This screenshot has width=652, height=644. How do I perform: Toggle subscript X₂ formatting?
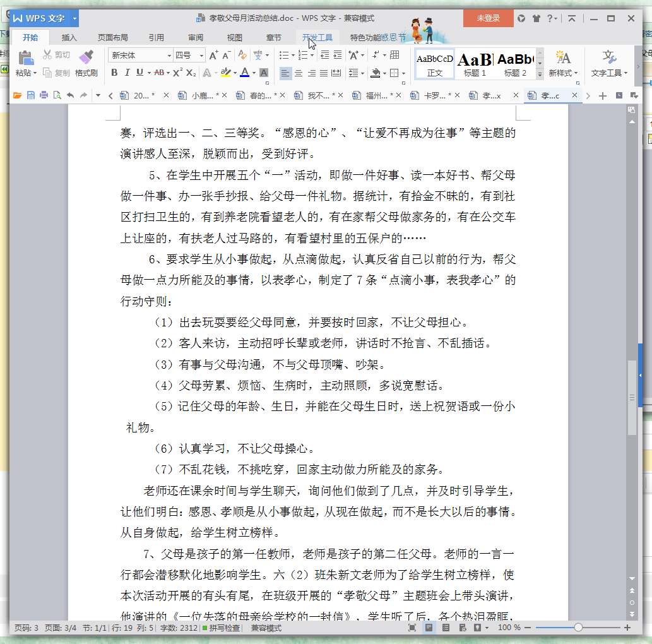pyautogui.click(x=191, y=73)
